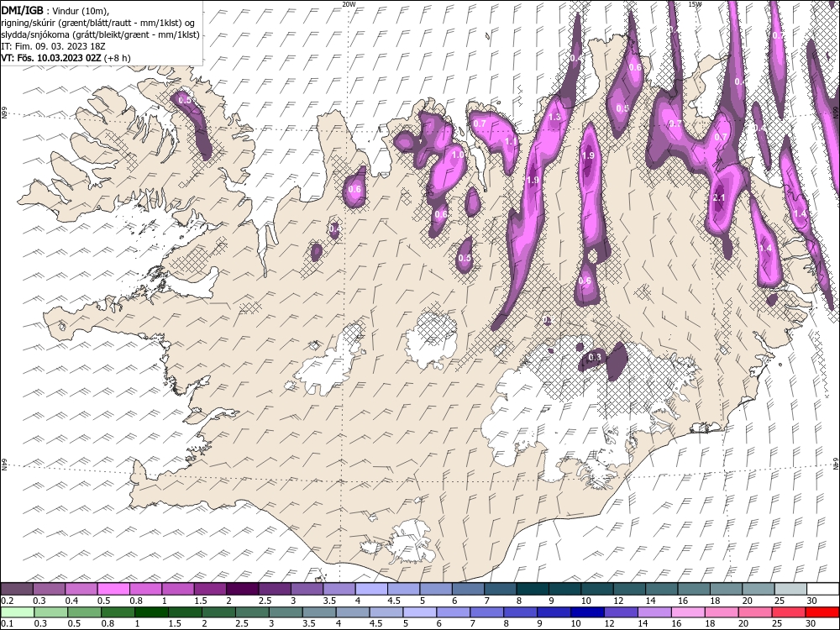Click the white 30 mm snow legend swatch
The width and height of the screenshot is (840, 630).
click(x=823, y=589)
